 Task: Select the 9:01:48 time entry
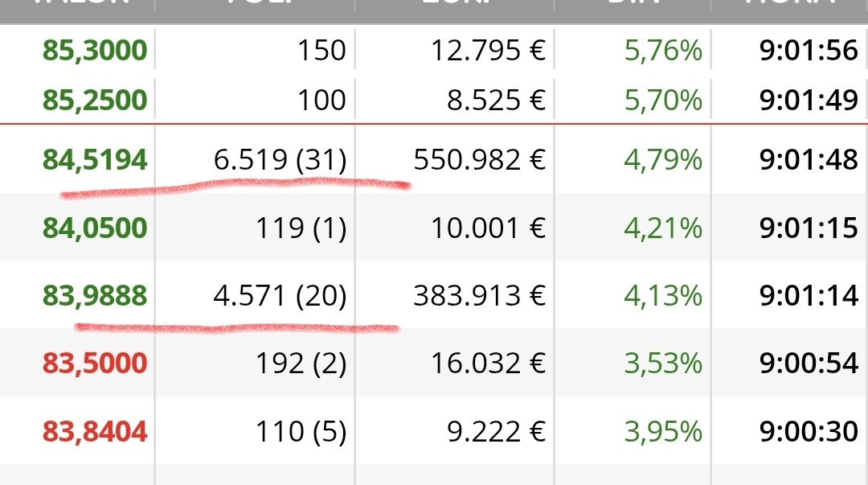(x=809, y=160)
